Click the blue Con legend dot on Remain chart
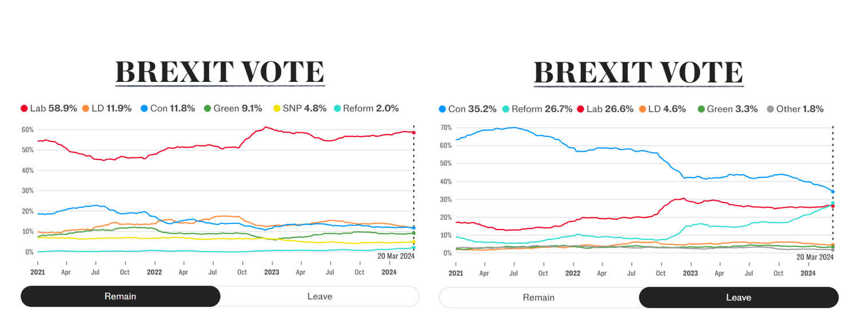 point(144,108)
